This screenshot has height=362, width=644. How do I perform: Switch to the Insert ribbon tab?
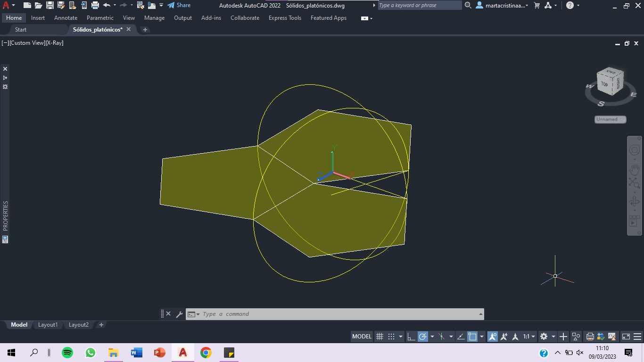click(x=38, y=18)
